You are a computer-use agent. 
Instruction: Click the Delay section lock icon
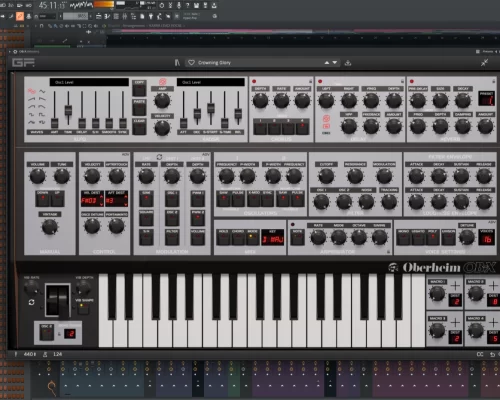pos(402,81)
